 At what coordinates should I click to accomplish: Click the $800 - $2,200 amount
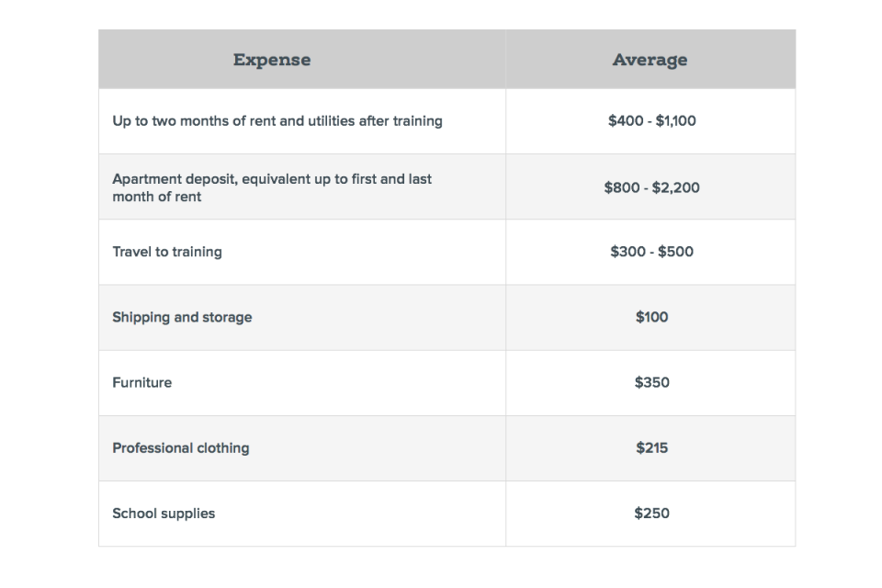pos(651,187)
